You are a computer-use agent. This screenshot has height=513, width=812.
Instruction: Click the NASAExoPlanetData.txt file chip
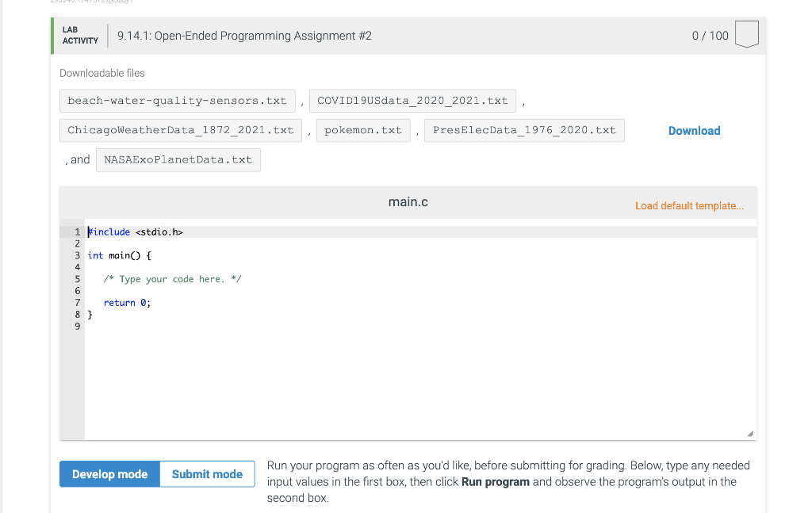pyautogui.click(x=178, y=159)
